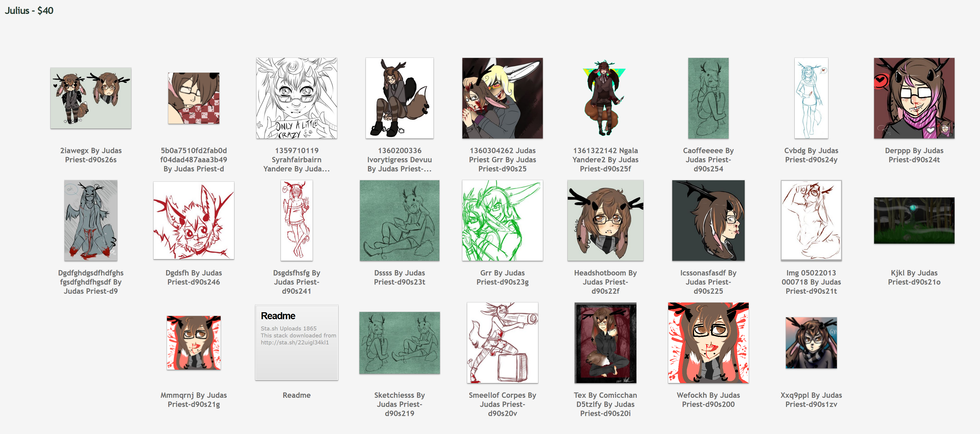
Task: Click the Wefockh By Judas Priest-d90s200 image
Action: point(708,343)
